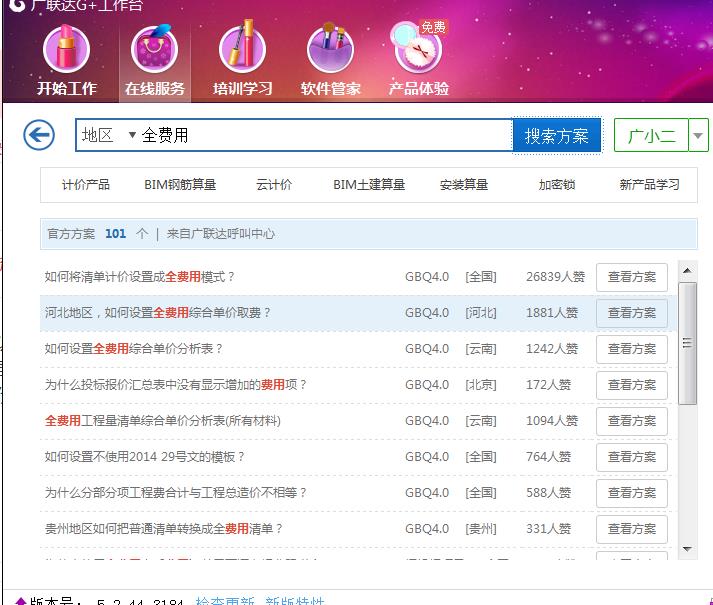The image size is (713, 605).
Task: Click 来自广联达呼叫中心 label
Action: 221,234
